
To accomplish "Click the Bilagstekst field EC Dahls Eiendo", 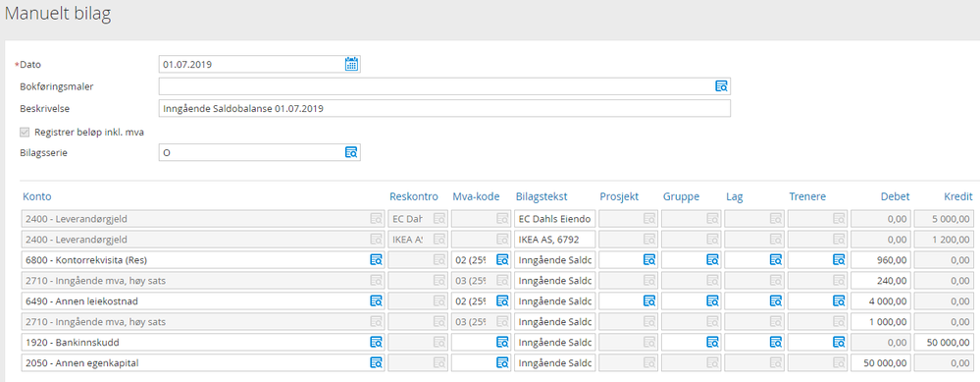I will click(555, 219).
